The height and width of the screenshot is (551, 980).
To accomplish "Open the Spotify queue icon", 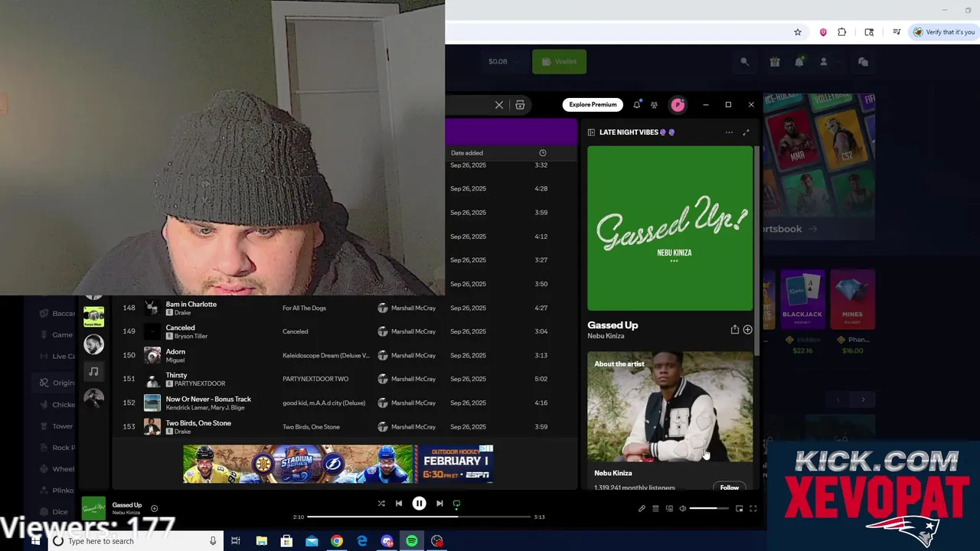I will coord(655,509).
